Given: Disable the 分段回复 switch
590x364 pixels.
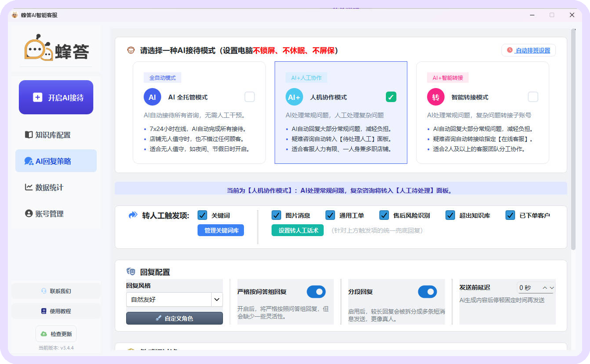Looking at the screenshot, I should [427, 292].
